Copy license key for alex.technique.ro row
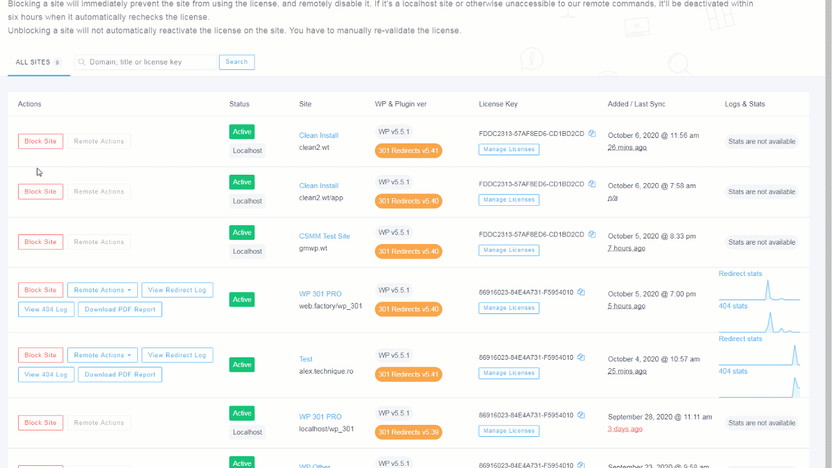Image resolution: width=832 pixels, height=468 pixels. point(581,358)
